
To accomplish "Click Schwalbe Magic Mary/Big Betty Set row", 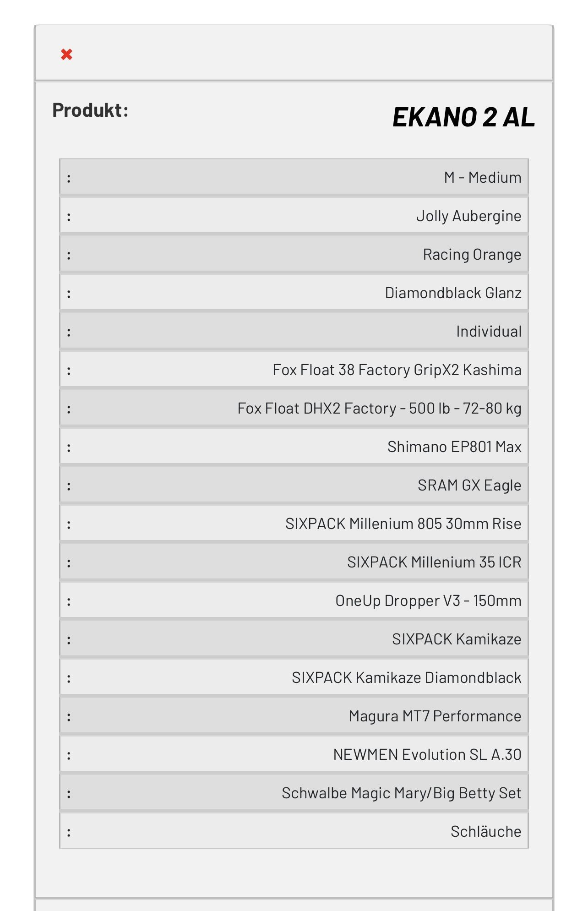I will (294, 793).
